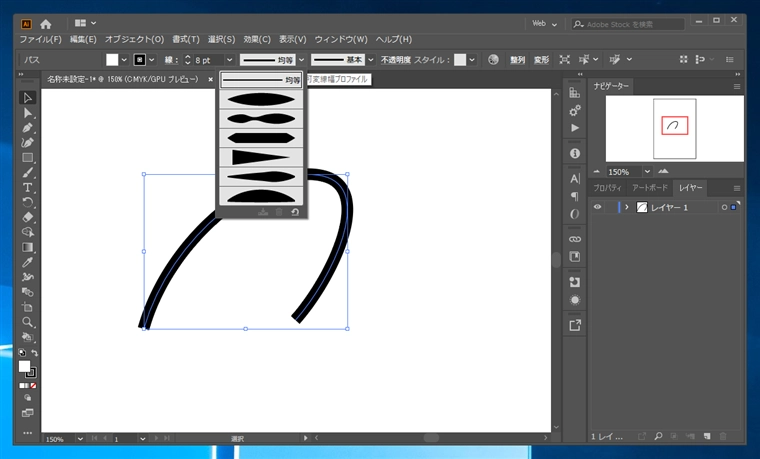Open the 不透明度 opacity panel link
The width and height of the screenshot is (760, 459).
pyautogui.click(x=396, y=60)
